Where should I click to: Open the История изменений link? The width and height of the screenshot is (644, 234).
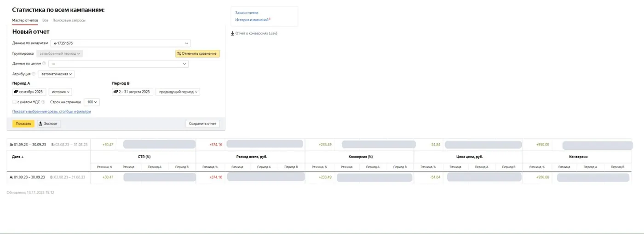tap(252, 20)
